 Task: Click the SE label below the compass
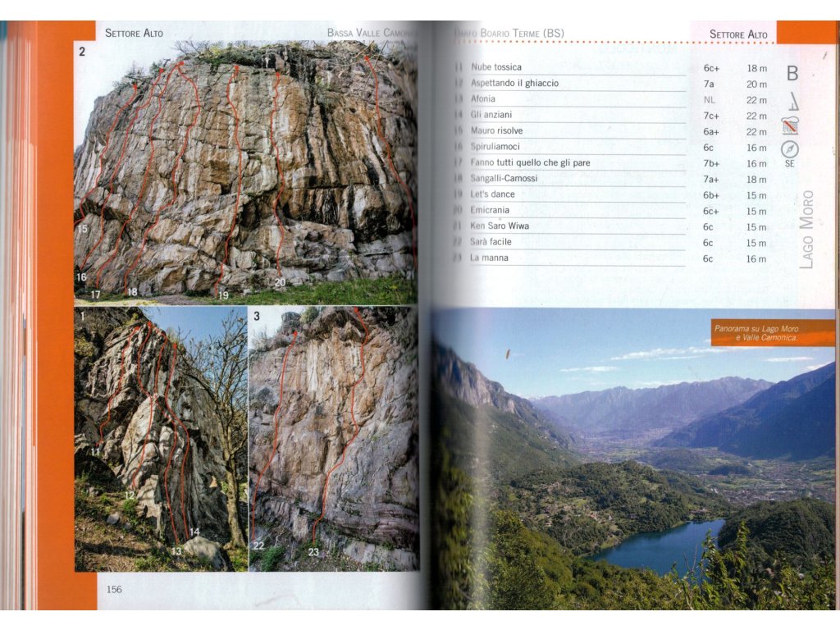pyautogui.click(x=790, y=163)
